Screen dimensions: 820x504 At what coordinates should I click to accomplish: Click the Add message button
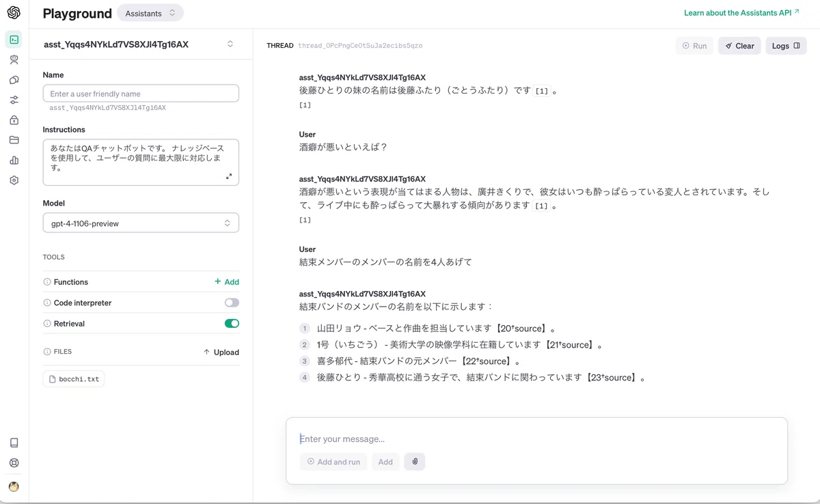[385, 462]
